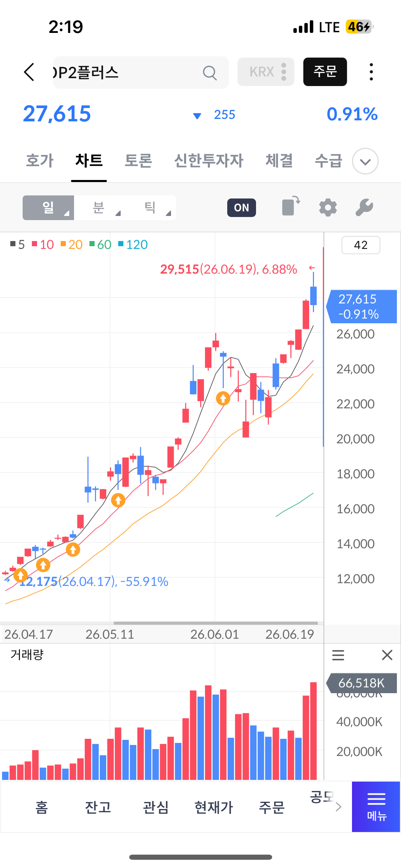Go to 잔고 in bottom navigation
Screen dimensions: 401x868
pos(98,807)
